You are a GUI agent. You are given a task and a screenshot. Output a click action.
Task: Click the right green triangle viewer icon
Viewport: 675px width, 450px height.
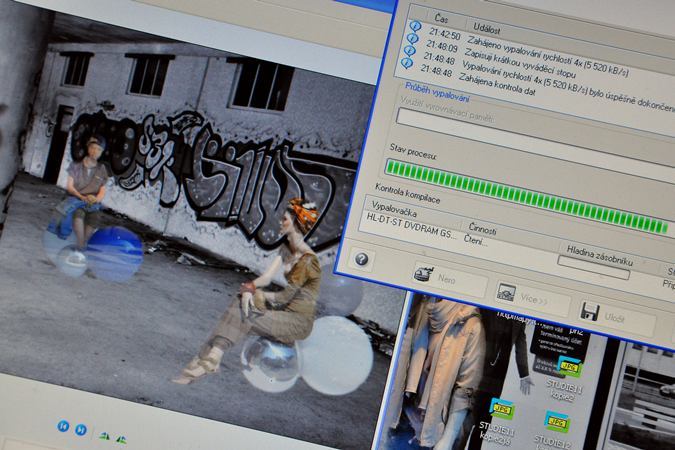click(121, 438)
